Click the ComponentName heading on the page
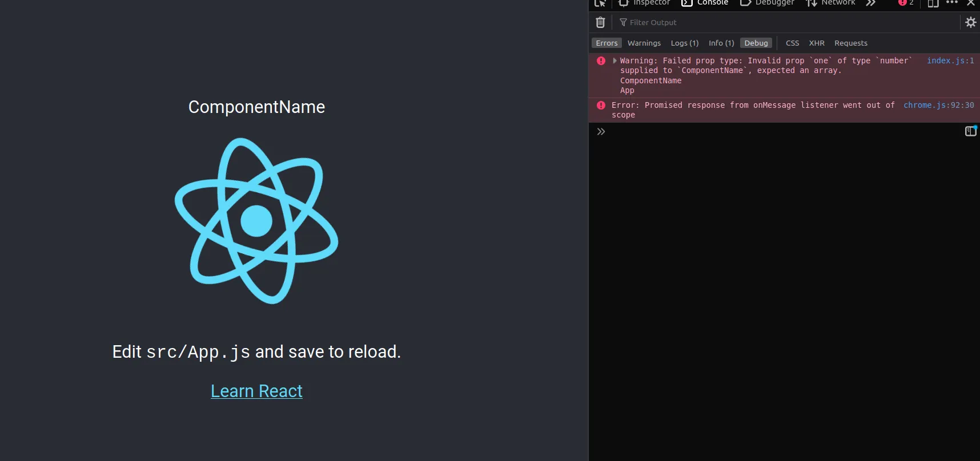Image resolution: width=980 pixels, height=461 pixels. (x=256, y=107)
